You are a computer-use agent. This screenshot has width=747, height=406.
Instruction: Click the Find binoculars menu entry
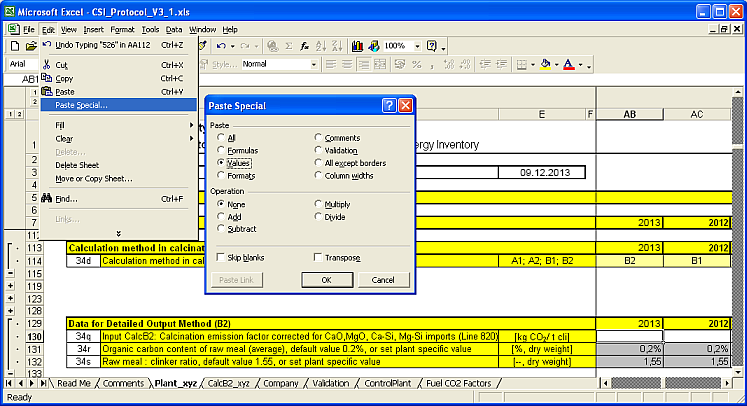tap(67, 199)
